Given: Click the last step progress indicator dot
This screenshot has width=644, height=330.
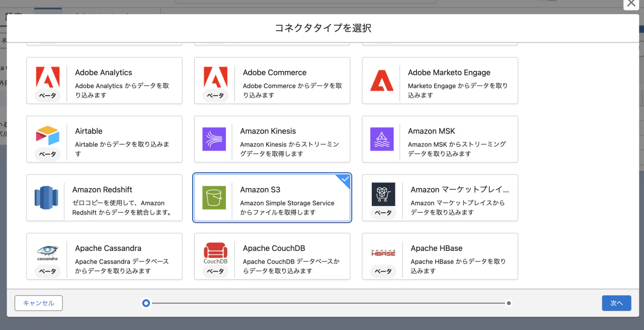Looking at the screenshot, I should click(509, 303).
